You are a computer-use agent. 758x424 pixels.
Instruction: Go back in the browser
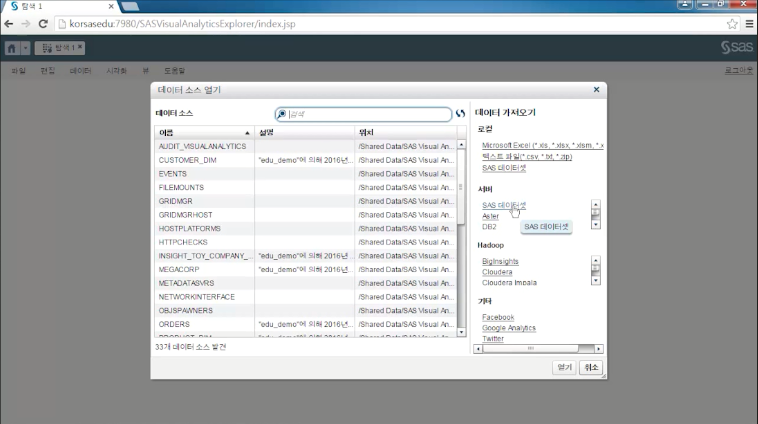(x=9, y=24)
